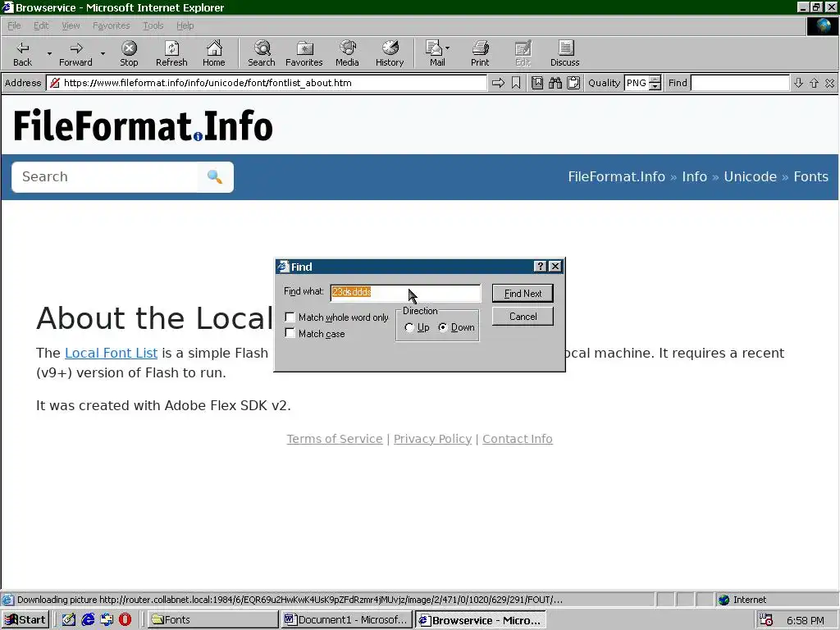The width and height of the screenshot is (840, 630).
Task: Click the FileFormat.Info breadcrumb link
Action: click(616, 177)
